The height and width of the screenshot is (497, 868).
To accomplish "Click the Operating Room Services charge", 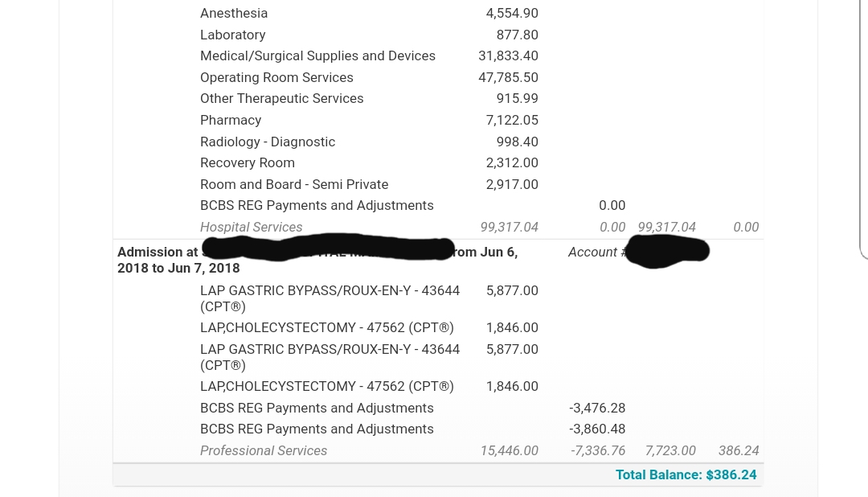I will click(x=438, y=77).
